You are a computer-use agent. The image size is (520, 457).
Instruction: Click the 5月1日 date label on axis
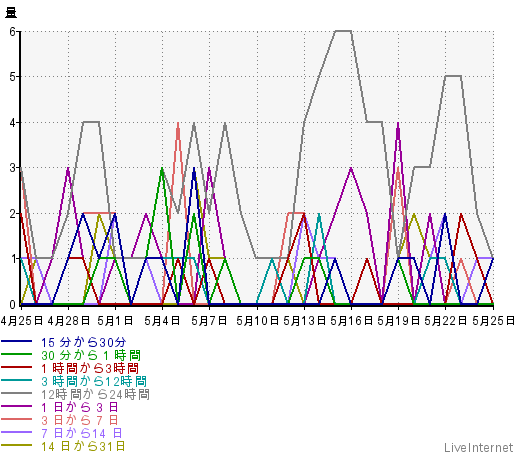[x=115, y=321]
